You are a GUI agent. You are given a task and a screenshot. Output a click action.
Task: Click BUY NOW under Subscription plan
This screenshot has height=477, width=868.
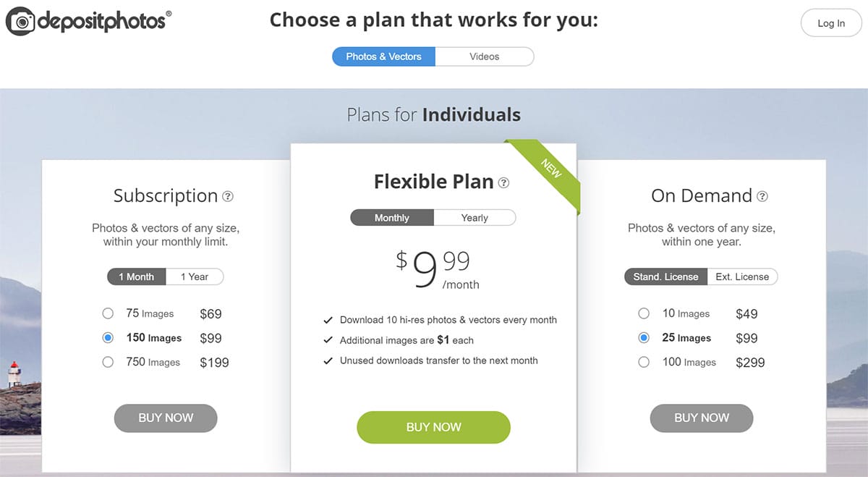pyautogui.click(x=166, y=418)
